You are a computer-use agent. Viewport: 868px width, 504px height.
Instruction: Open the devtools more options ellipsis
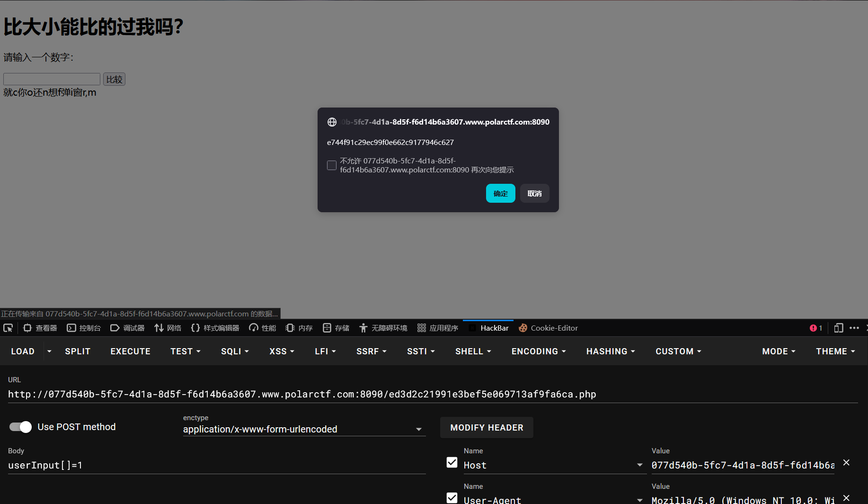tap(854, 328)
